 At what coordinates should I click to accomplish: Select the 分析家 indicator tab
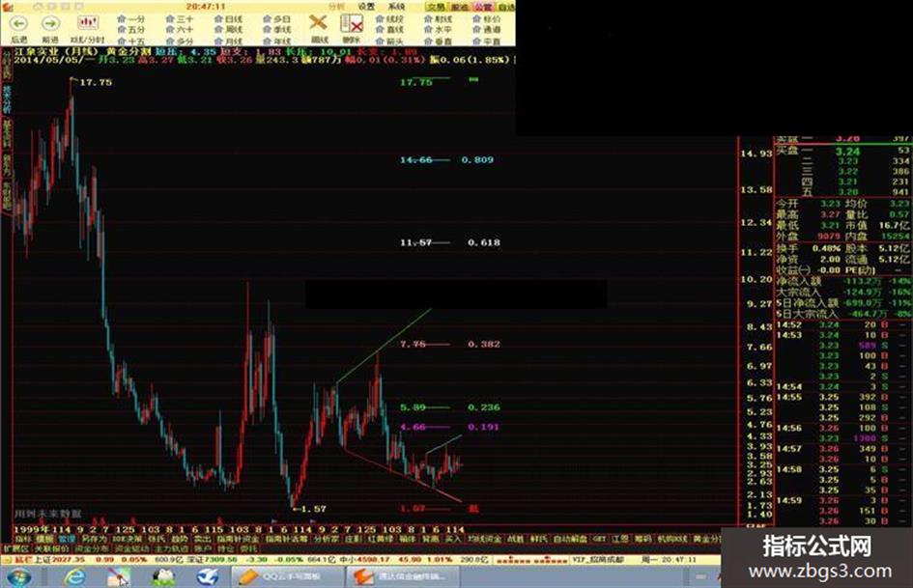(x=327, y=539)
